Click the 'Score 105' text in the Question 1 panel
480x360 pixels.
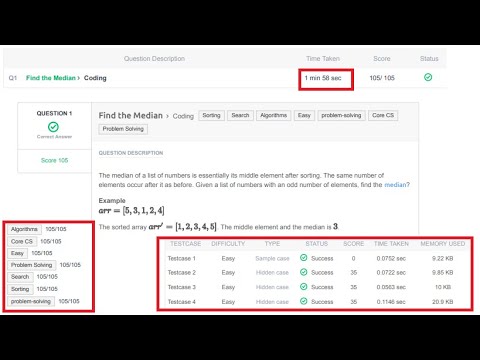click(54, 160)
